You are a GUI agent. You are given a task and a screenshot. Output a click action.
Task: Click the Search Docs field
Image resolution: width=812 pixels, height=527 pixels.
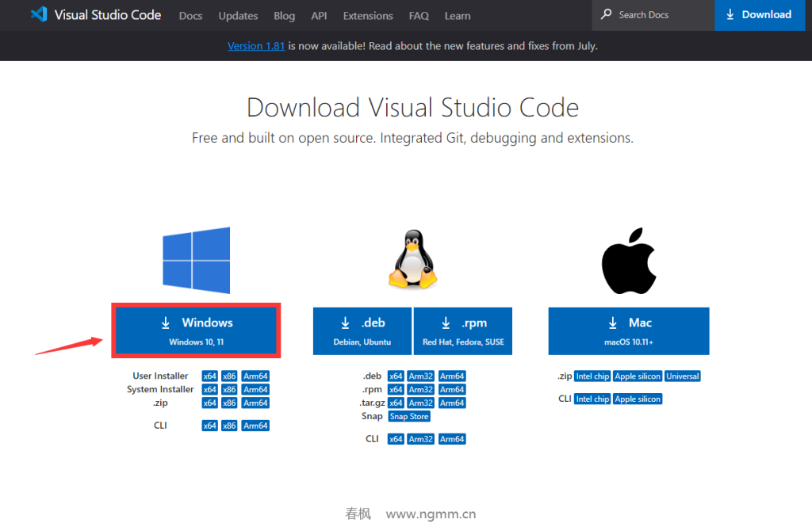tap(653, 15)
